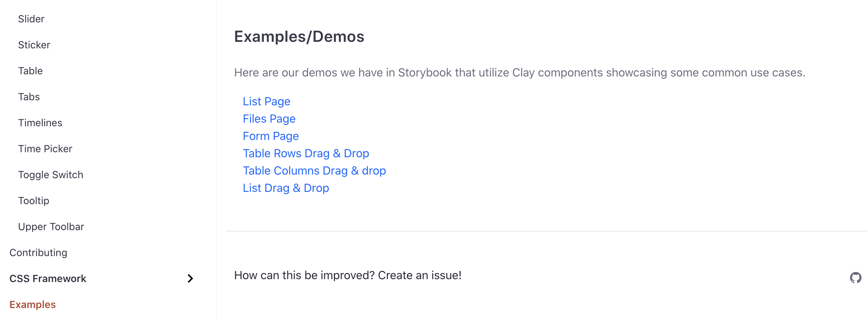Image resolution: width=868 pixels, height=321 pixels.
Task: Open the Files Page demo
Action: tap(269, 119)
